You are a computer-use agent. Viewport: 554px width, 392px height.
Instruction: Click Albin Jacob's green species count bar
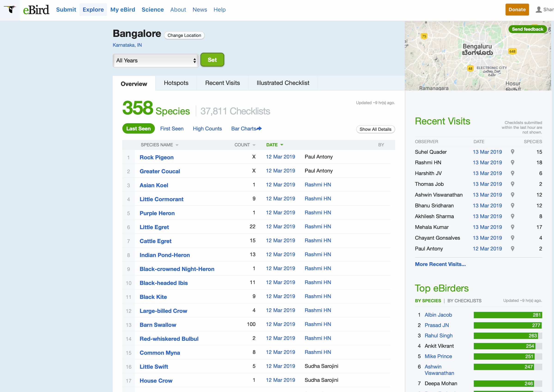click(x=507, y=315)
